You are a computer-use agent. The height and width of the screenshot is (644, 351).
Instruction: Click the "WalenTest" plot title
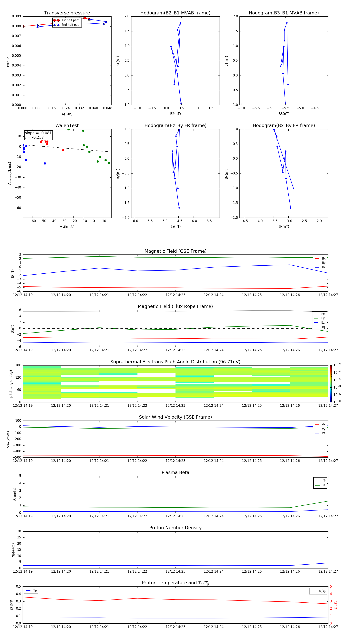(x=67, y=125)
